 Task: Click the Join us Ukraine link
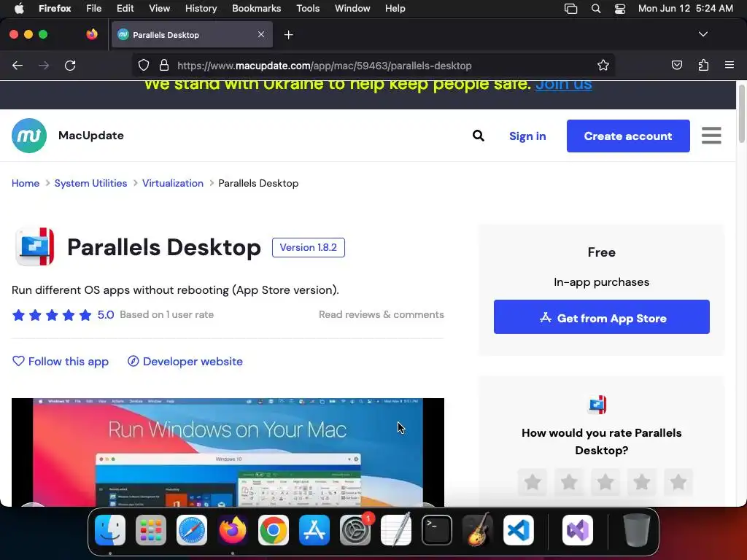[564, 85]
